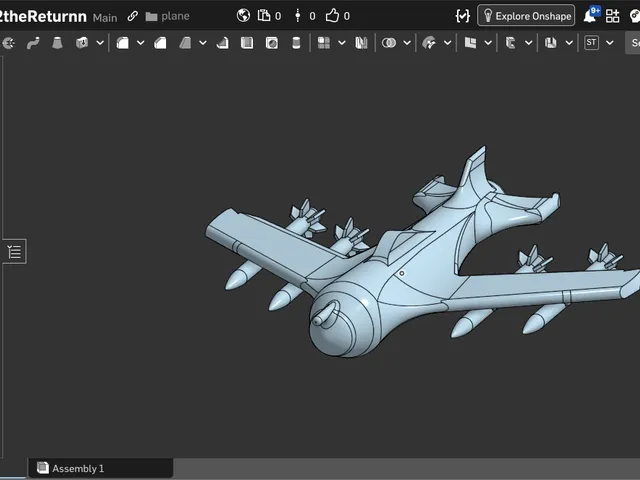Select the Linear pattern tool

[324, 43]
